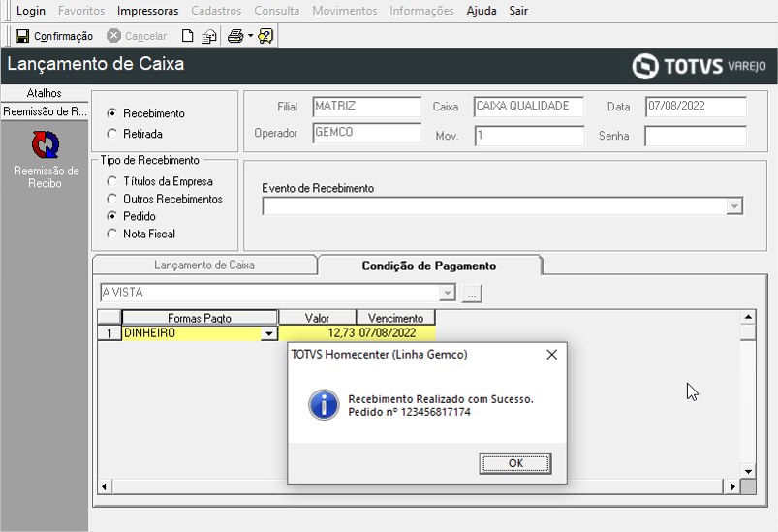The image size is (778, 532).
Task: Click the grid cell 07/08/2022 in Vencimento column
Action: point(396,332)
